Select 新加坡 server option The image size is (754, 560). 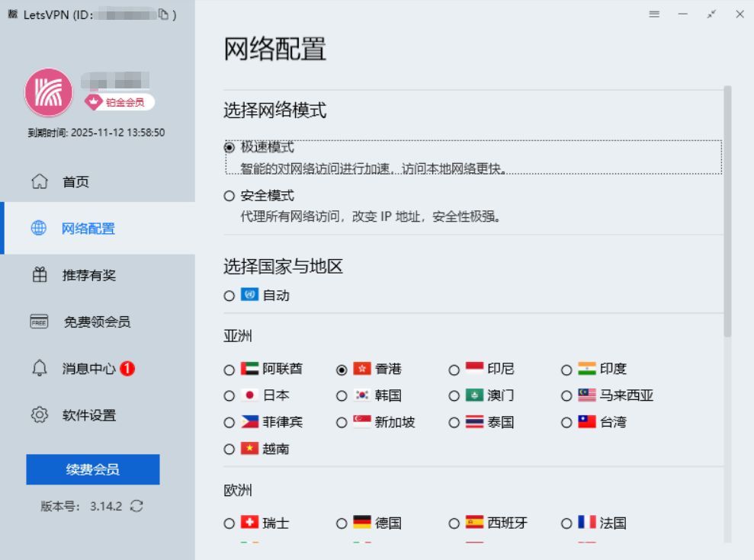[x=341, y=421]
